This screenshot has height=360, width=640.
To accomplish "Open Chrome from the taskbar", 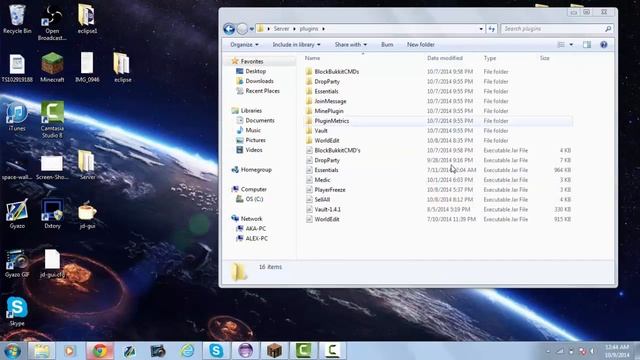I will point(100,351).
